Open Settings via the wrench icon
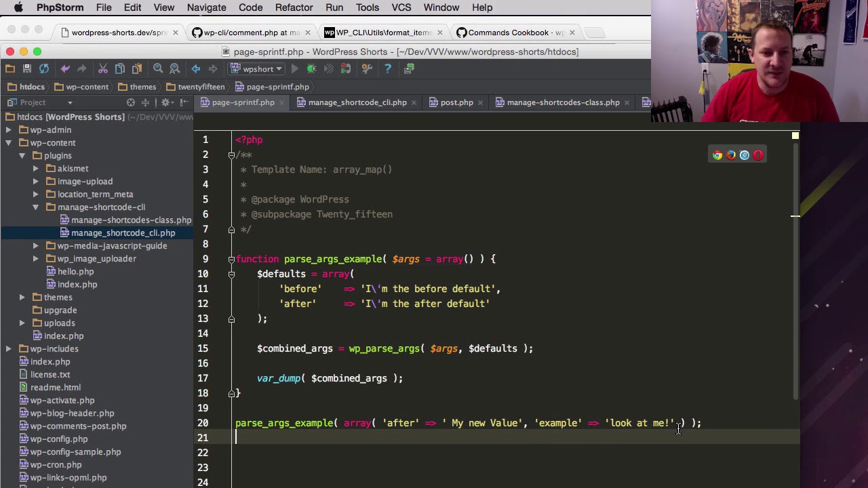868x488 pixels. pos(367,68)
